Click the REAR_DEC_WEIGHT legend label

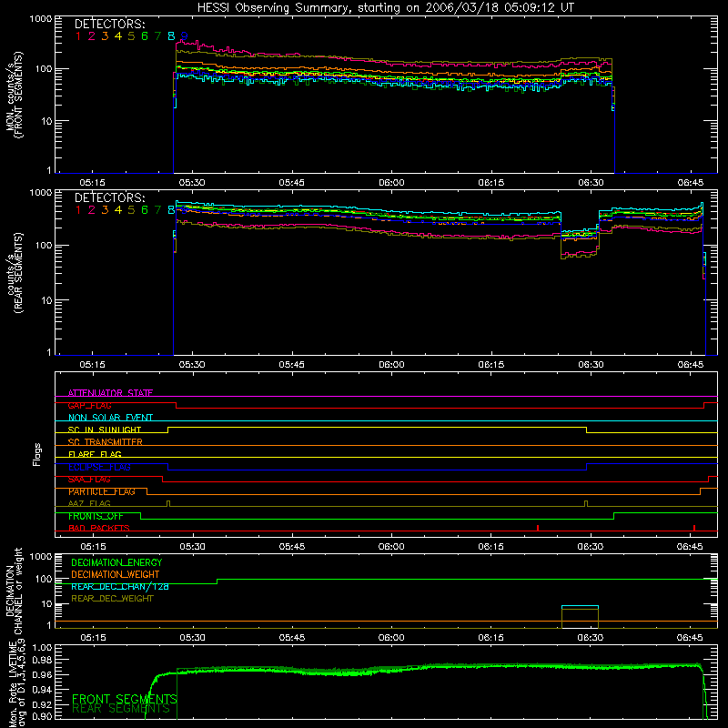tap(112, 599)
